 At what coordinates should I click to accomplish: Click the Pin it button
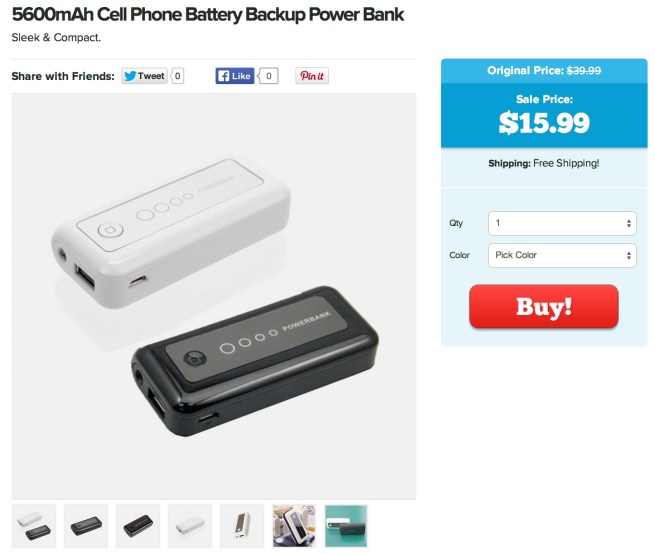[312, 76]
